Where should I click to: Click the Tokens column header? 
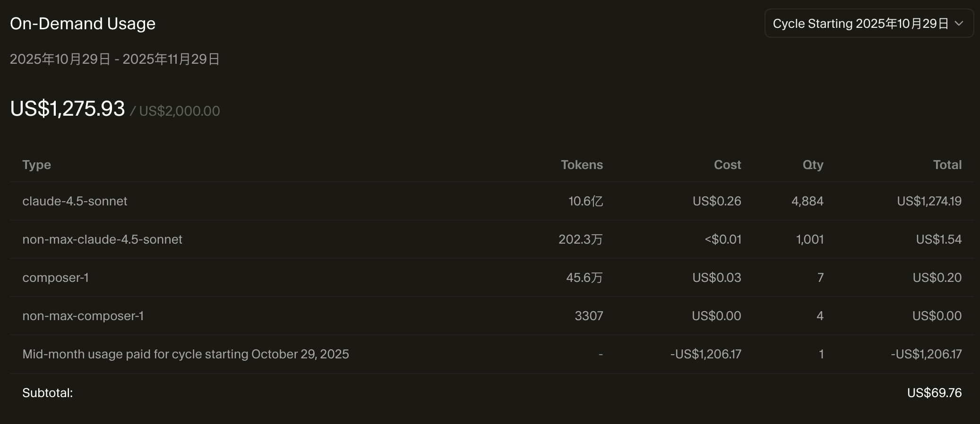[x=581, y=165]
